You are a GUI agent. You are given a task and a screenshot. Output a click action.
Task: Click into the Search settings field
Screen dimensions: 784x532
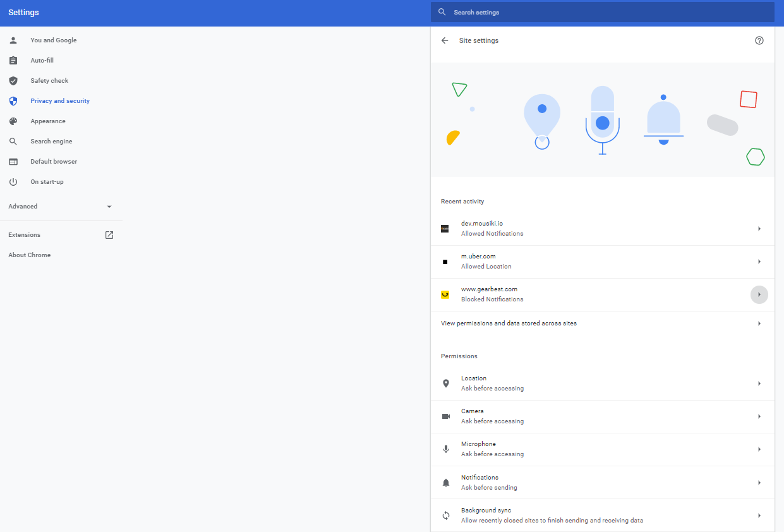603,12
